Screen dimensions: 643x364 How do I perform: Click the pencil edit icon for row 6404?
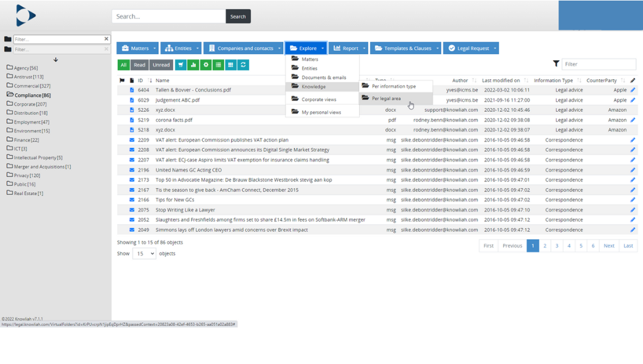coord(632,90)
